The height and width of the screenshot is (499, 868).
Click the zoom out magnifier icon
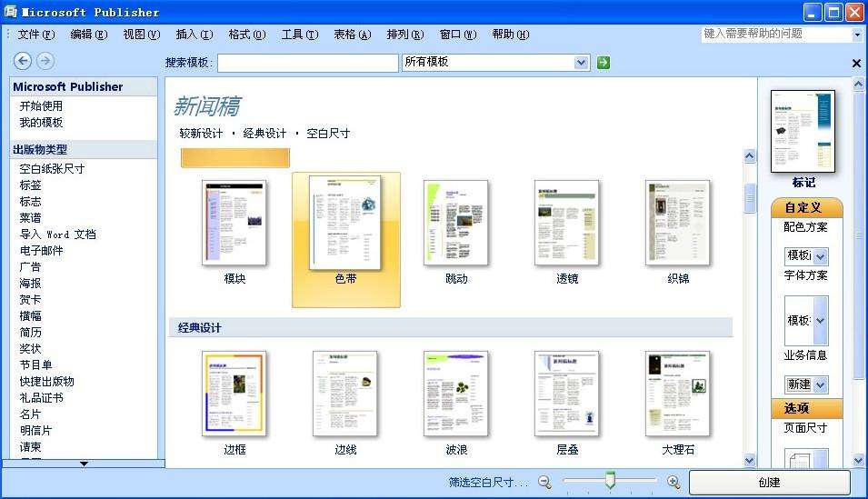[x=544, y=483]
